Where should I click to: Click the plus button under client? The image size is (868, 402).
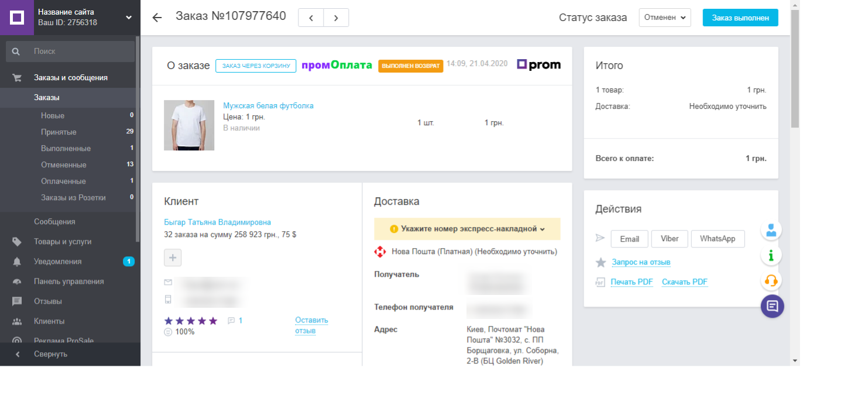coord(173,257)
